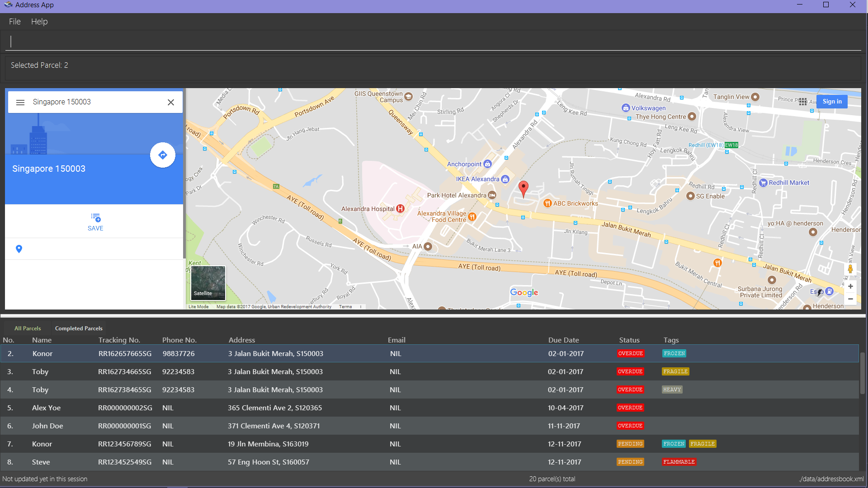Click the 20 parcel(s) total status
This screenshot has height=488, width=868.
(x=552, y=479)
